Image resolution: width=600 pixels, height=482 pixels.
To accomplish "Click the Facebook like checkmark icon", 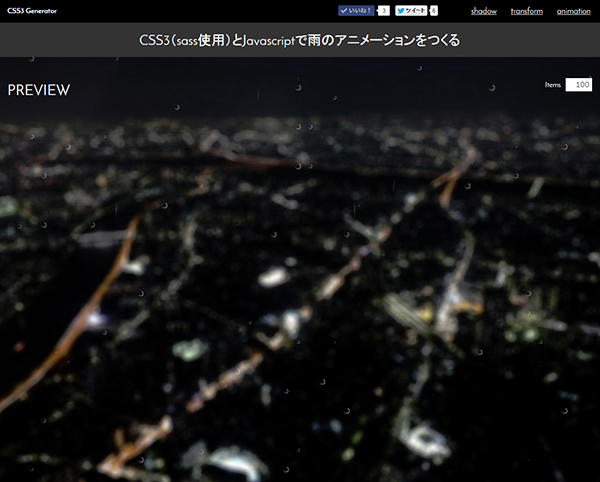I will (x=345, y=11).
